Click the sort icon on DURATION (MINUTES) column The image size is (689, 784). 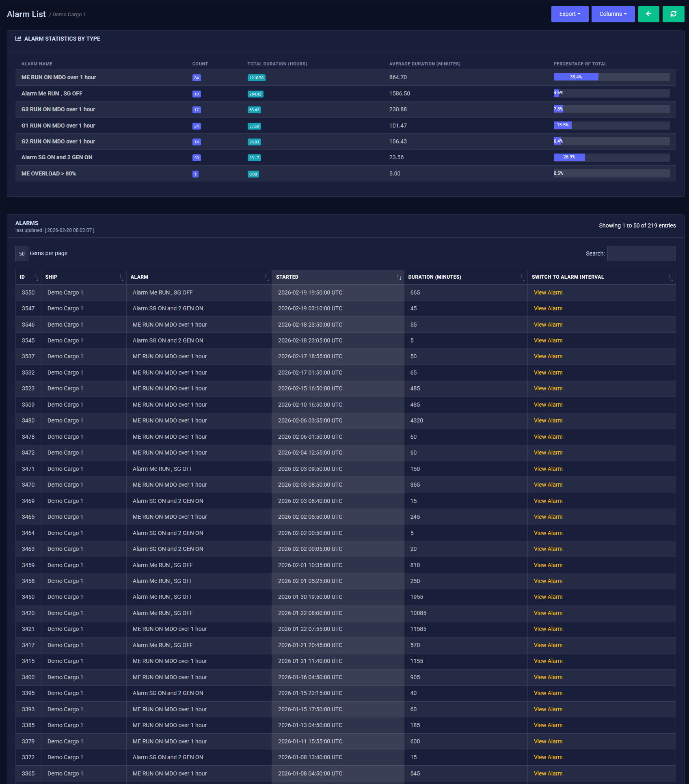pos(523,278)
